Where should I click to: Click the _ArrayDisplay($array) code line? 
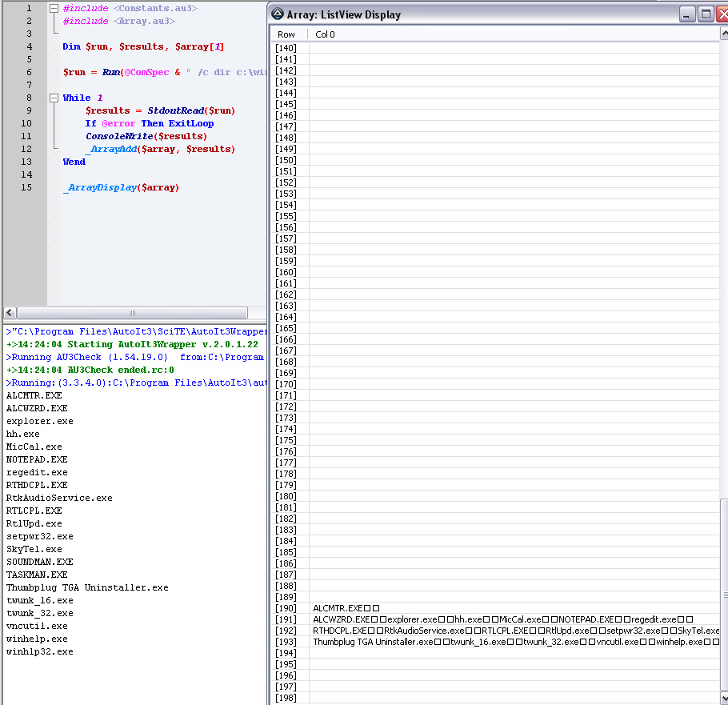(121, 187)
